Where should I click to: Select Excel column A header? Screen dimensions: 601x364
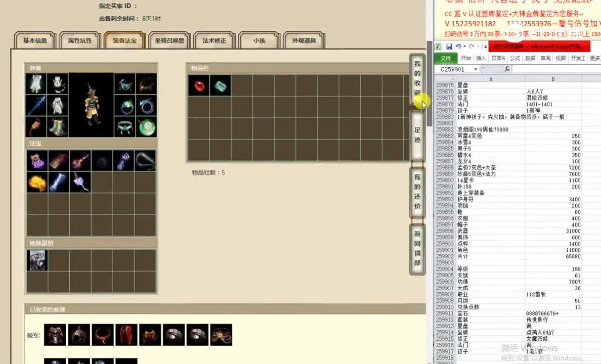490,78
